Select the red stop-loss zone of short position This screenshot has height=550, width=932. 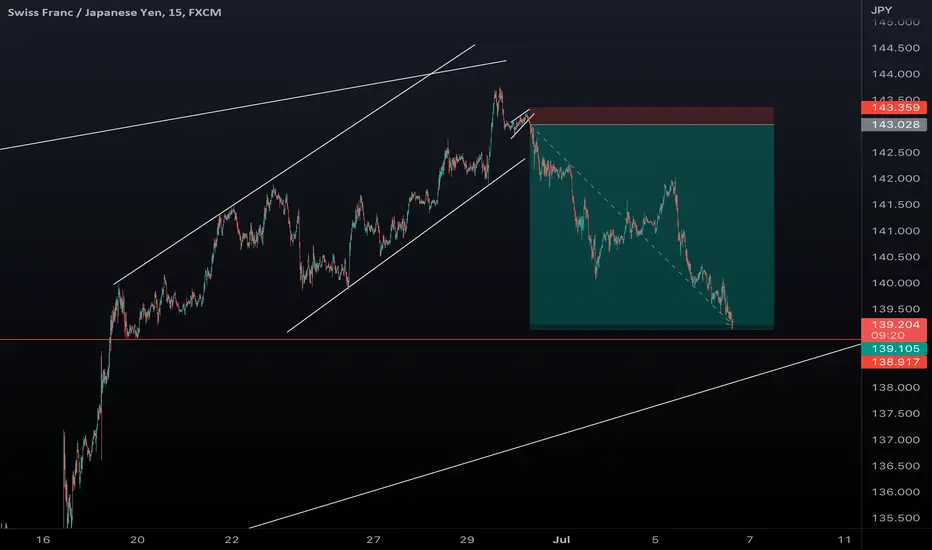click(652, 116)
